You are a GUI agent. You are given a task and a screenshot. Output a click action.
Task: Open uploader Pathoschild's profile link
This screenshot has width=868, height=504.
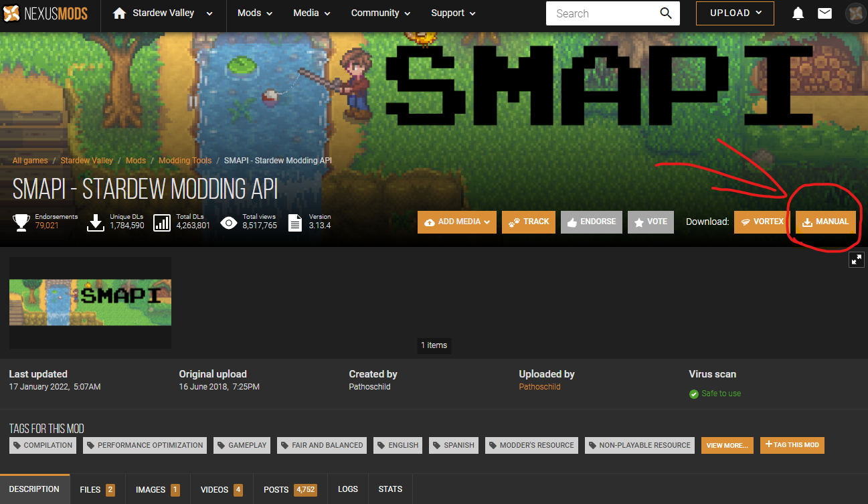pos(539,387)
